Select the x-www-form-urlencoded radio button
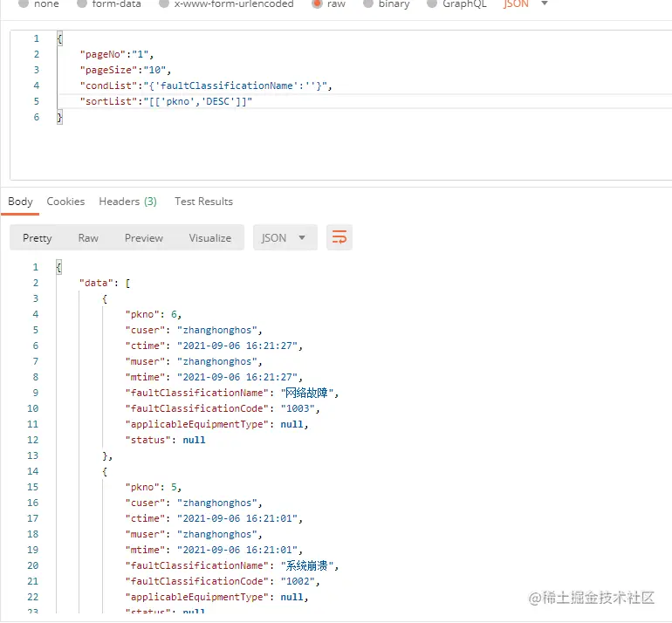The image size is (672, 623). click(x=163, y=3)
